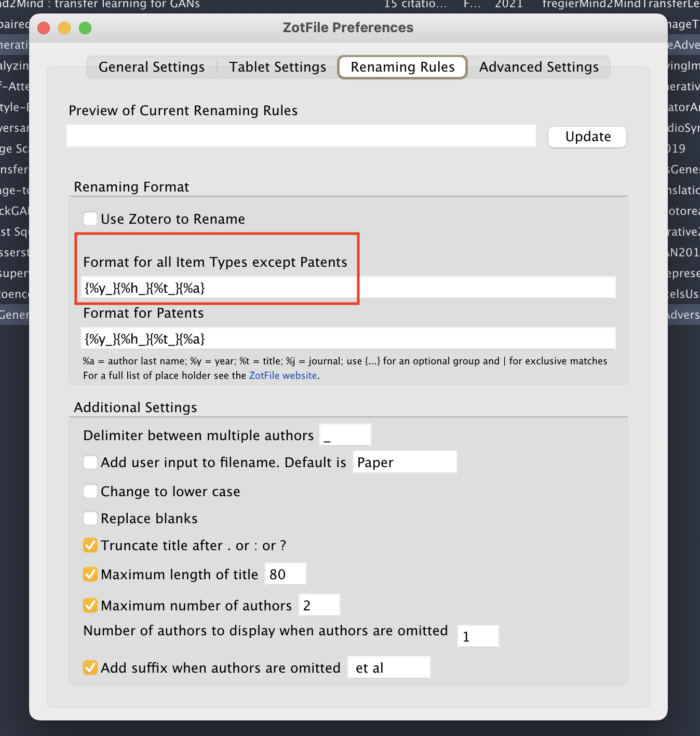The height and width of the screenshot is (736, 700).
Task: Open the Tablet Settings tab
Action: coord(278,67)
